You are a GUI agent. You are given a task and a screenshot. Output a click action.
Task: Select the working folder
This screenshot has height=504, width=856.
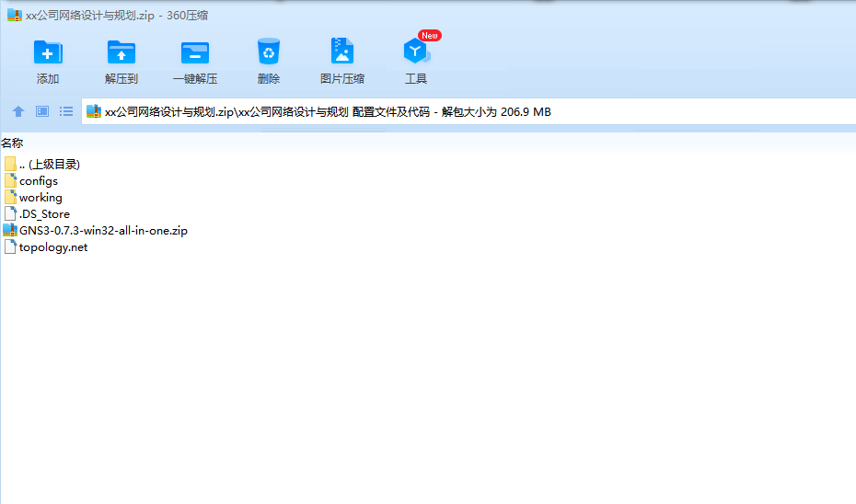point(33,198)
